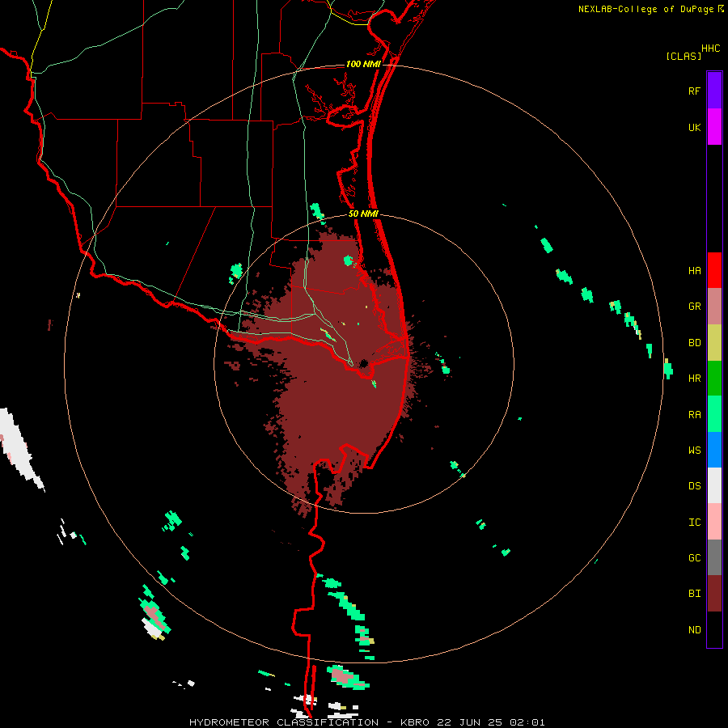The height and width of the screenshot is (728, 728).
Task: Click the NEXLAB-College of DuPage text
Action: 645,9
